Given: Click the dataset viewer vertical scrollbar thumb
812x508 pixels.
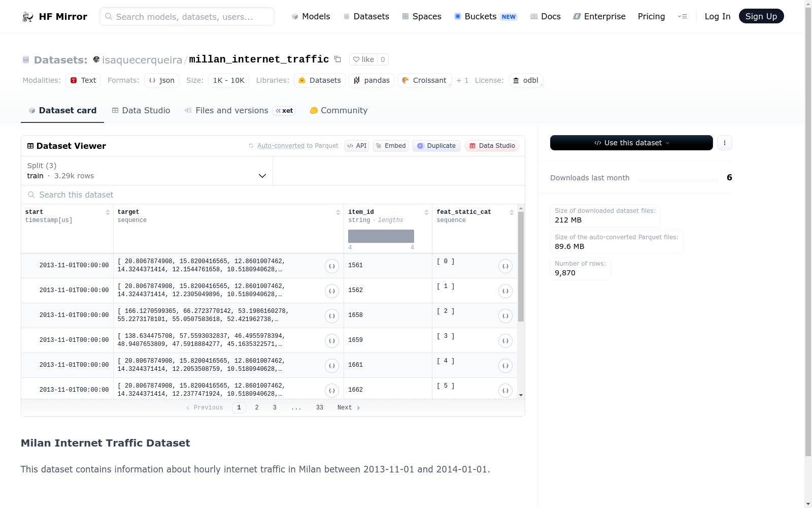Looking at the screenshot, I should [x=521, y=267].
